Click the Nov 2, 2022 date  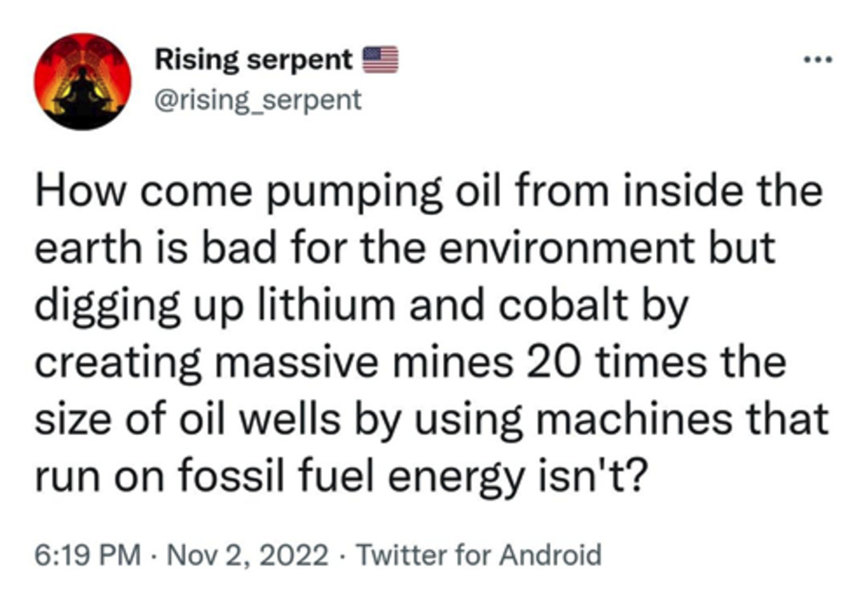point(248,555)
